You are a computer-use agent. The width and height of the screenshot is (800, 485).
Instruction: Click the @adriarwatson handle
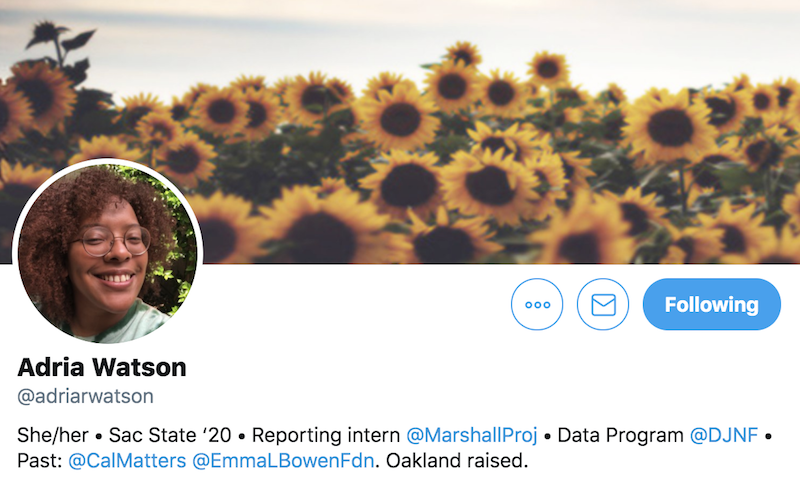[x=85, y=396]
